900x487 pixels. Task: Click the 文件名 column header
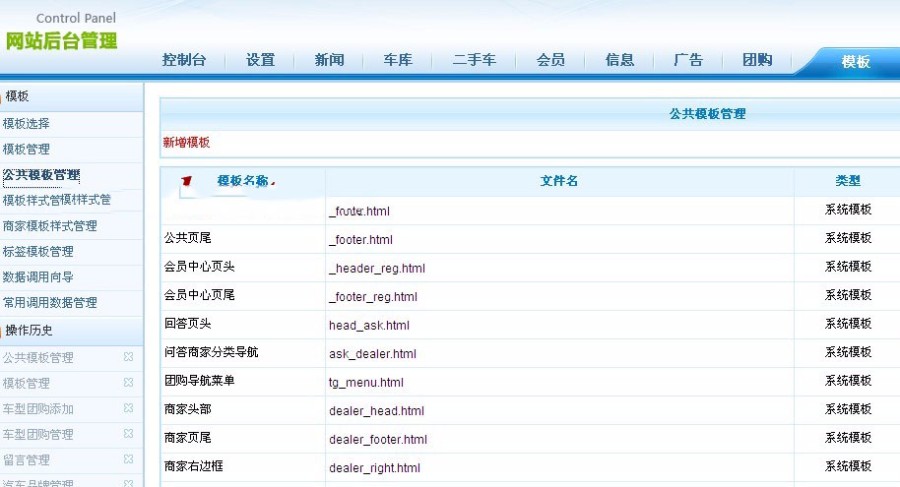tap(558, 181)
